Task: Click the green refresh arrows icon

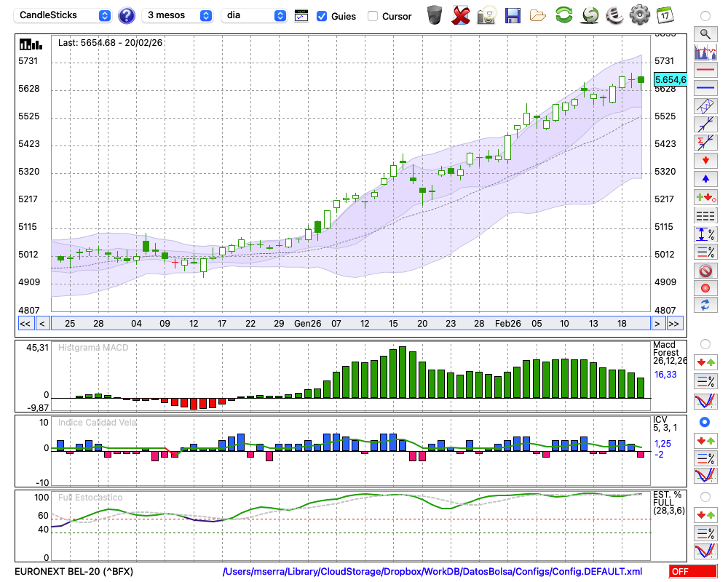Action: click(563, 15)
